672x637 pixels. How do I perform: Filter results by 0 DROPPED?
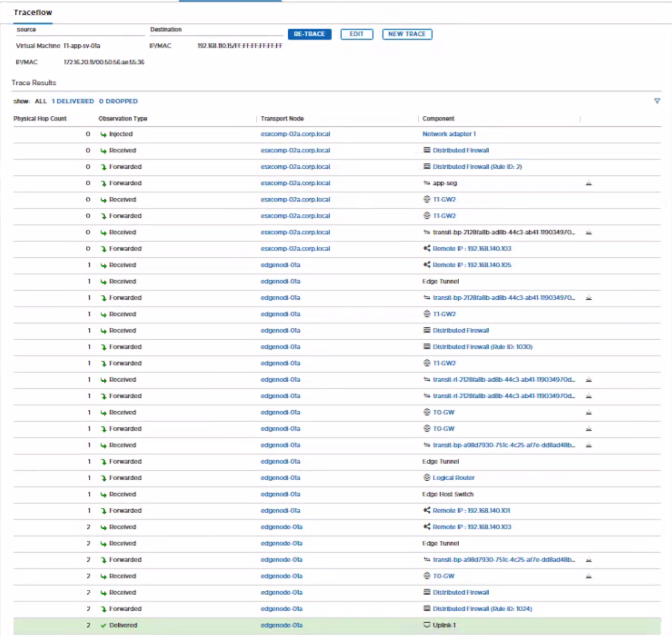pyautogui.click(x=118, y=101)
